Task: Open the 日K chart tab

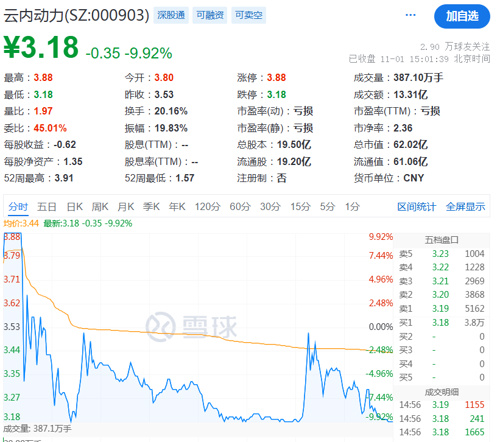Action: (x=75, y=207)
